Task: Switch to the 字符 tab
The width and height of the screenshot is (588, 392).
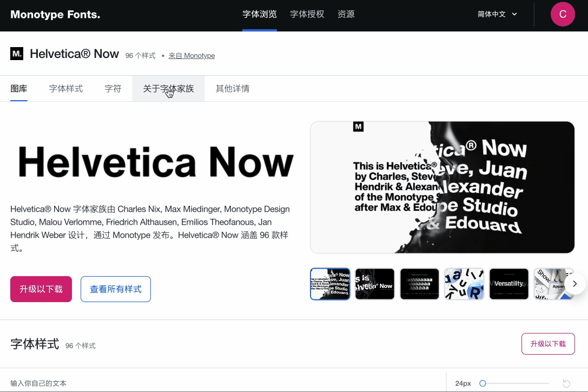Action: click(x=113, y=89)
